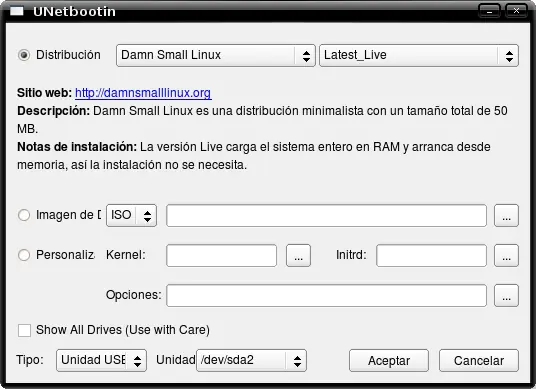Click the Notas de instalación label
This screenshot has height=389, width=536.
77,147
